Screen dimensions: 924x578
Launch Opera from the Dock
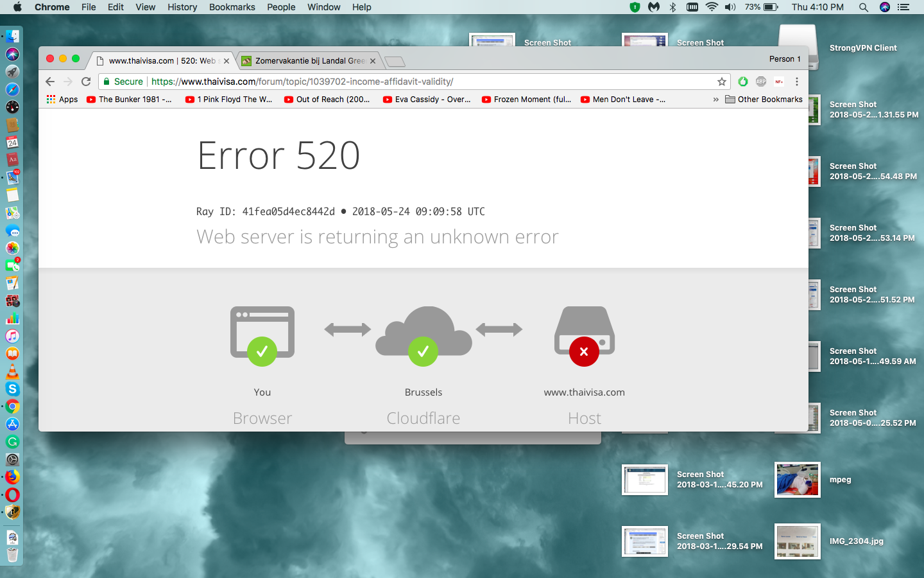tap(12, 495)
